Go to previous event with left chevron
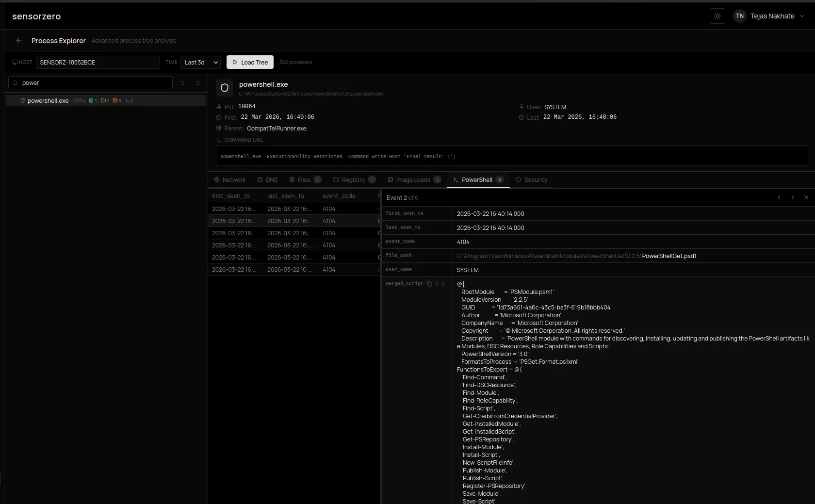Image resolution: width=815 pixels, height=504 pixels. [779, 197]
